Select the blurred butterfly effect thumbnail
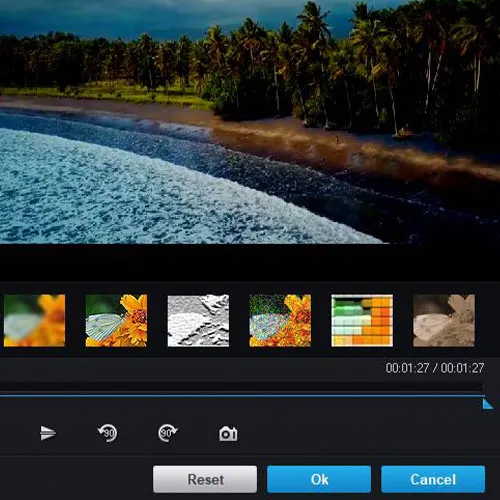The height and width of the screenshot is (500, 500). (x=34, y=320)
